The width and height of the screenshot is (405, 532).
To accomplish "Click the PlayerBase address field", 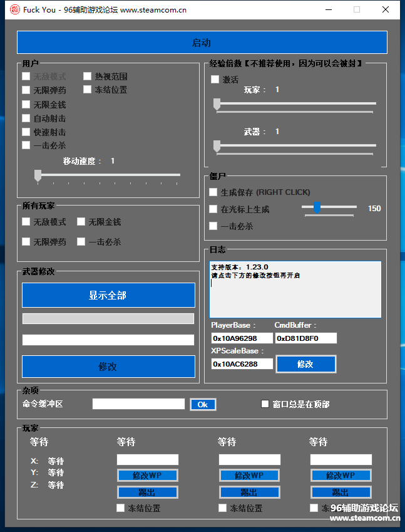I will [242, 338].
